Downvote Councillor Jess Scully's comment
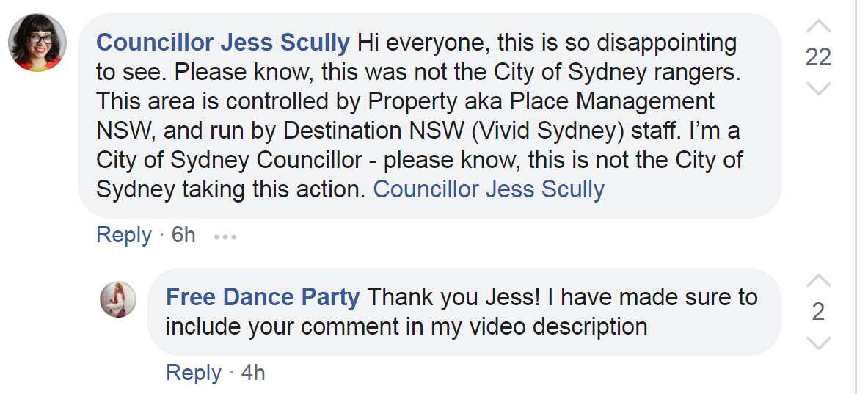868x394 pixels. coord(818,89)
